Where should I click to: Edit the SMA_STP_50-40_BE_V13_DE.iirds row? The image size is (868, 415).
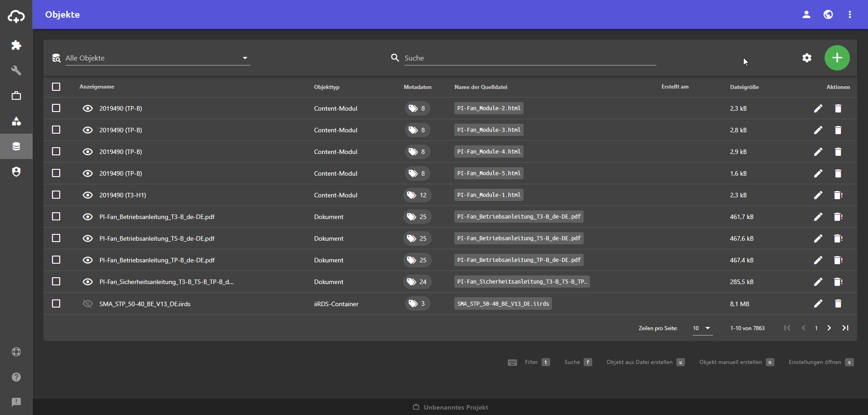pos(818,303)
